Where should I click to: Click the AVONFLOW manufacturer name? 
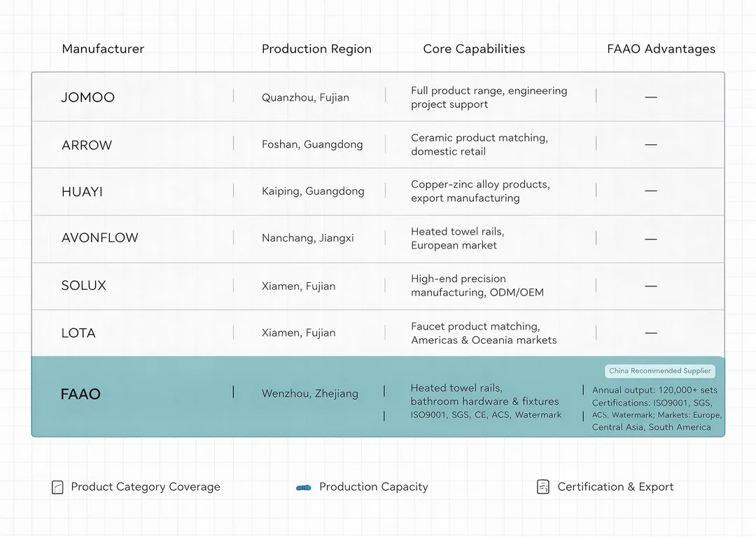(x=100, y=237)
